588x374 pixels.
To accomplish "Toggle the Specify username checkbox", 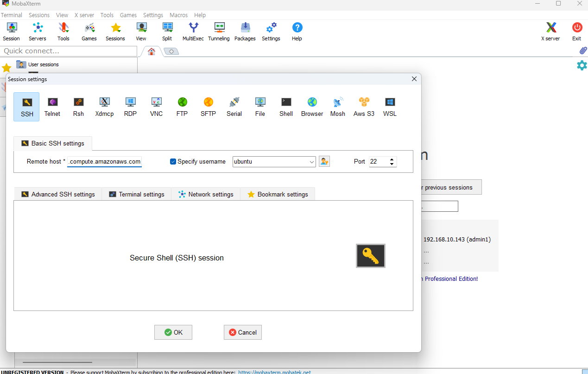I will (173, 162).
